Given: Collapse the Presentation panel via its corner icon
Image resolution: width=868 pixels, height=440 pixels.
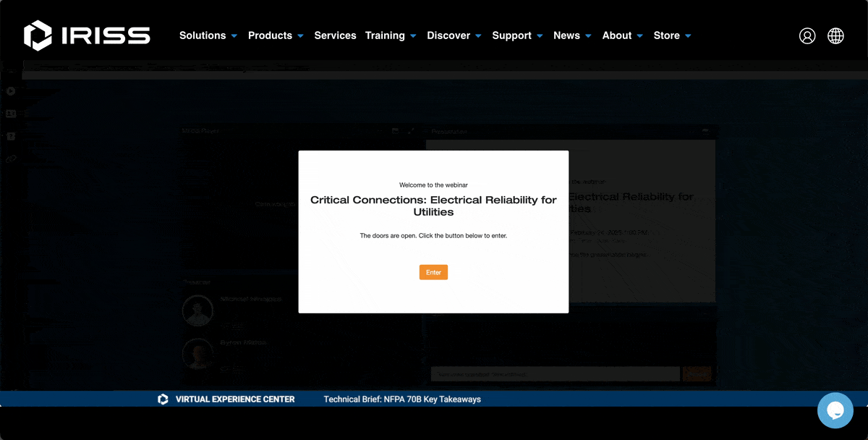Looking at the screenshot, I should [x=705, y=131].
